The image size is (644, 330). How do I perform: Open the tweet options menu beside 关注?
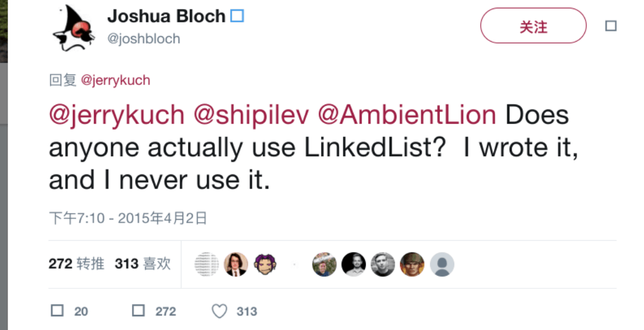pos(610,26)
